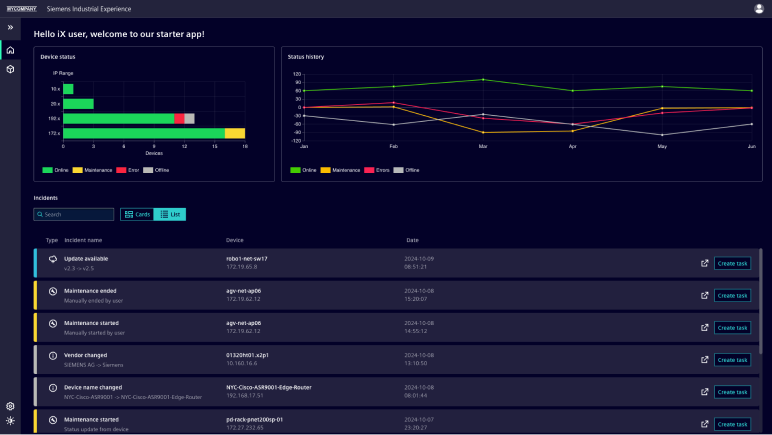Open settings gear in sidebar

click(x=10, y=406)
